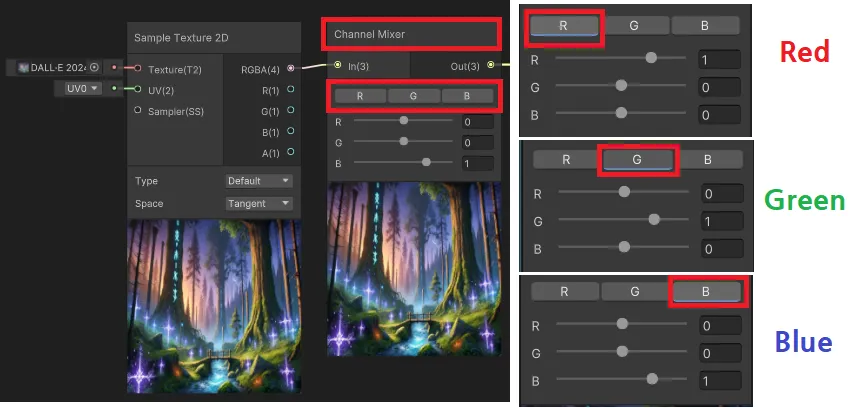Click the R value field in the Blue panel
The image size is (856, 408).
[x=721, y=326]
